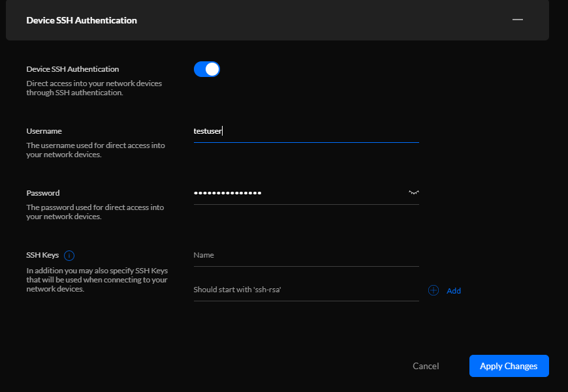Click the Add link for SSH keys

(454, 291)
